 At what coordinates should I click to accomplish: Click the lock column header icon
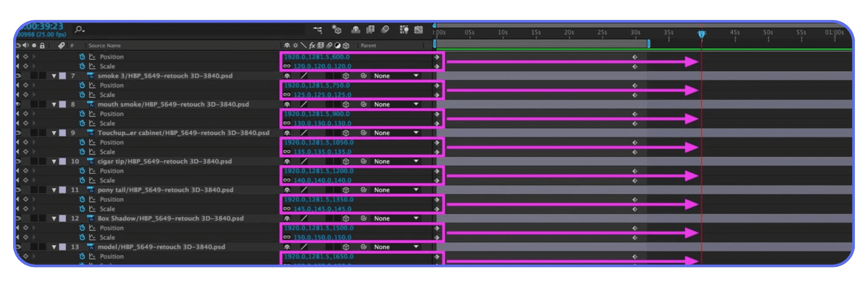tap(42, 45)
